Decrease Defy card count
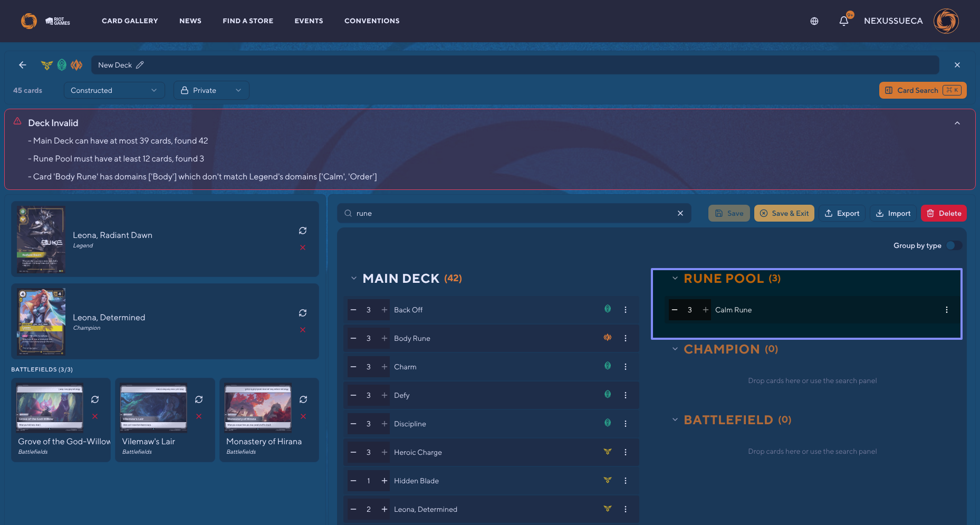Viewport: 980px width, 525px height. (353, 395)
